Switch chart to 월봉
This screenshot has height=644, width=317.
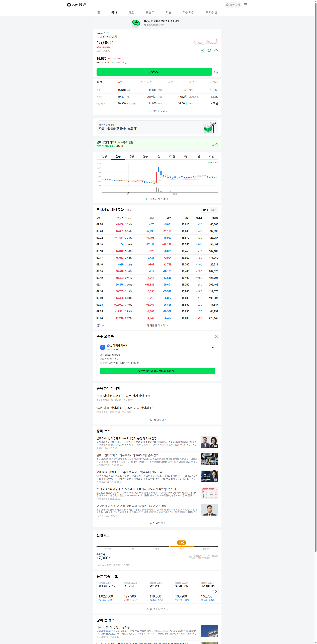click(x=145, y=157)
